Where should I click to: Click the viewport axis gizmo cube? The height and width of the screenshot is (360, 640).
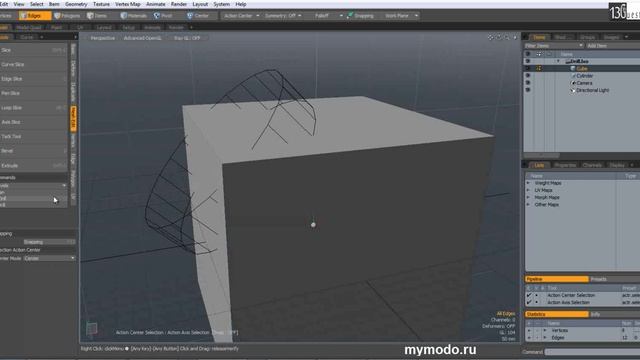point(92,328)
